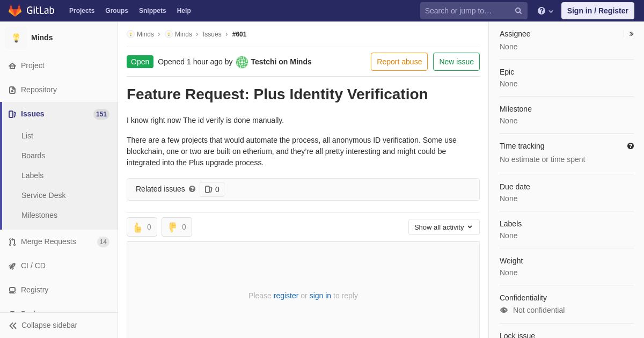
Task: Collapse the sidebar using chevron icon
Action: pyautogui.click(x=13, y=326)
